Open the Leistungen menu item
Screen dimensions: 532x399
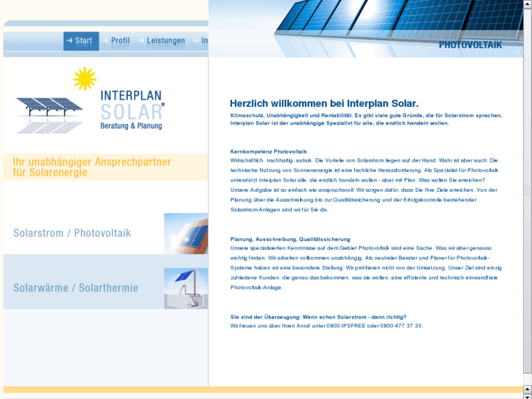(162, 41)
